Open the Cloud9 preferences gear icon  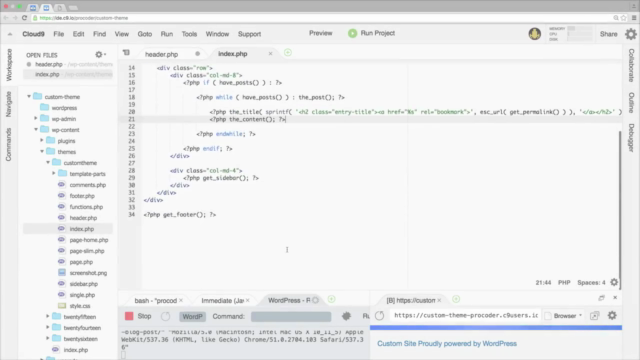631,34
